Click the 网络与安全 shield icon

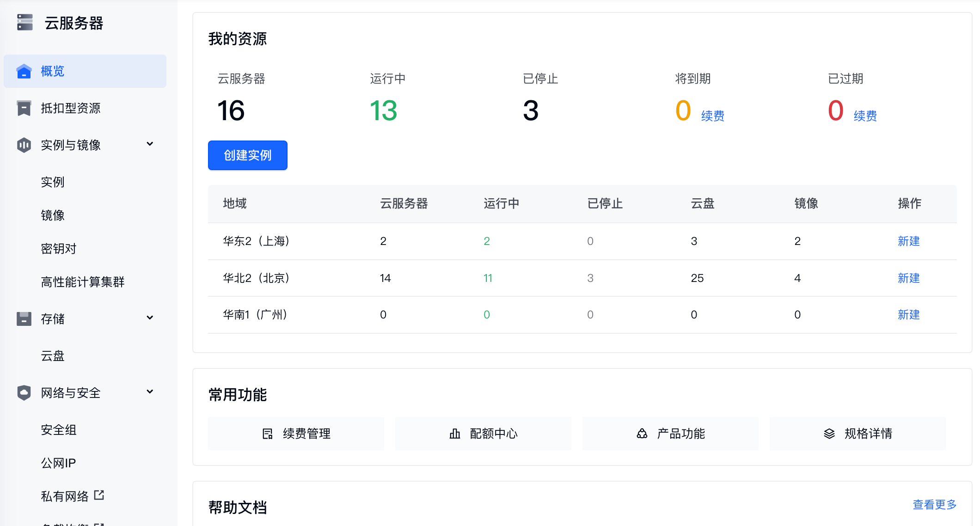pyautogui.click(x=24, y=393)
